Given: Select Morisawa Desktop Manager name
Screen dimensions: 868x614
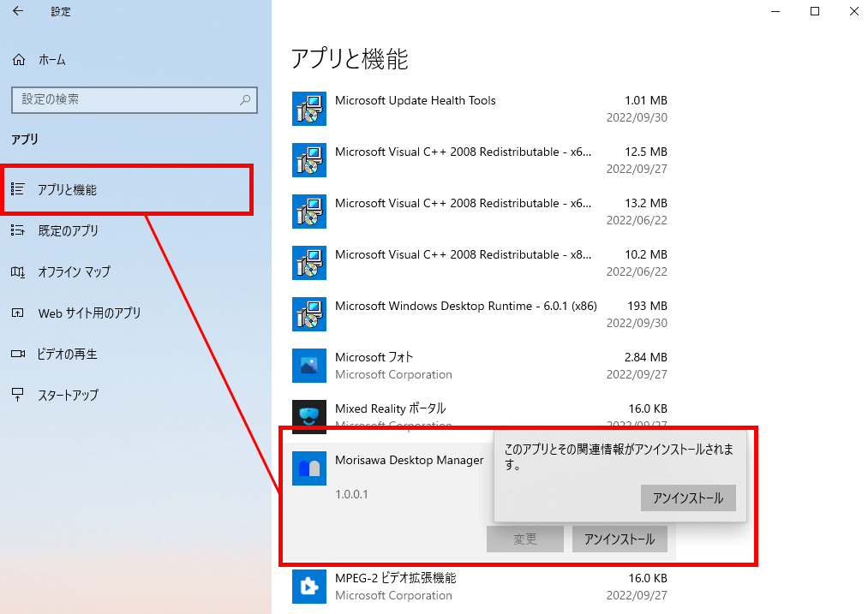Looking at the screenshot, I should point(409,460).
